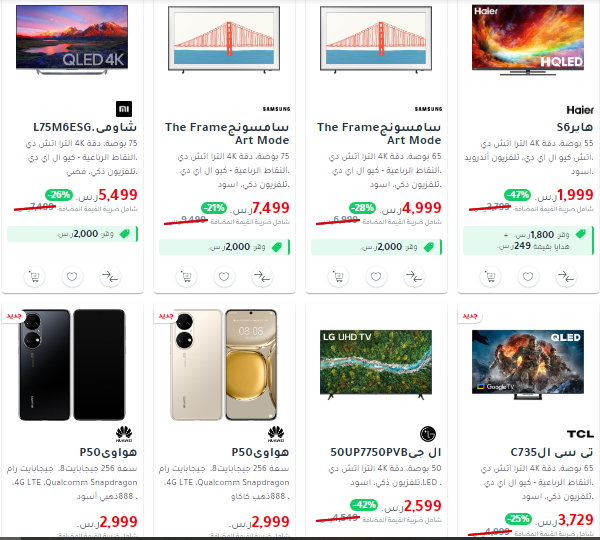Compare the Haier S6 TV
This screenshot has width=600, height=540.
pyautogui.click(x=566, y=276)
